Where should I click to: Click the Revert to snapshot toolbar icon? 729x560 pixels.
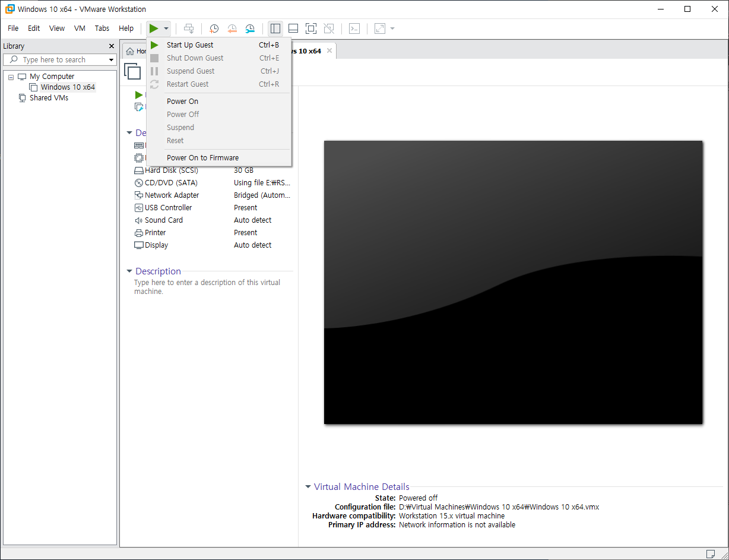(232, 29)
